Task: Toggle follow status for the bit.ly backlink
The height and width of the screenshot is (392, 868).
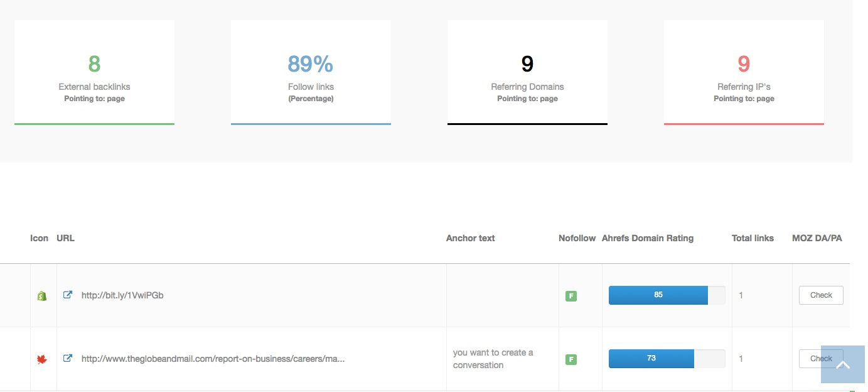Action: (571, 295)
